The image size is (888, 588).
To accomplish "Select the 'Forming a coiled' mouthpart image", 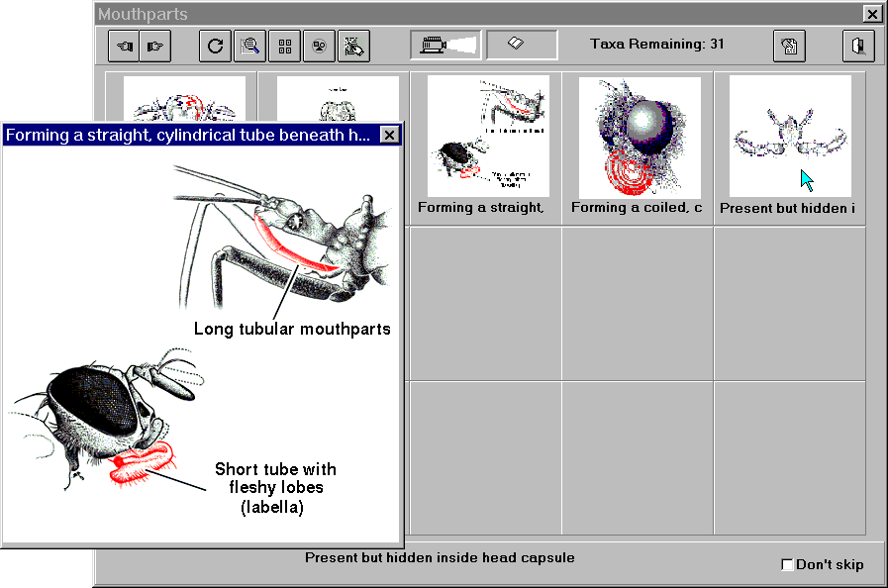I will 640,137.
